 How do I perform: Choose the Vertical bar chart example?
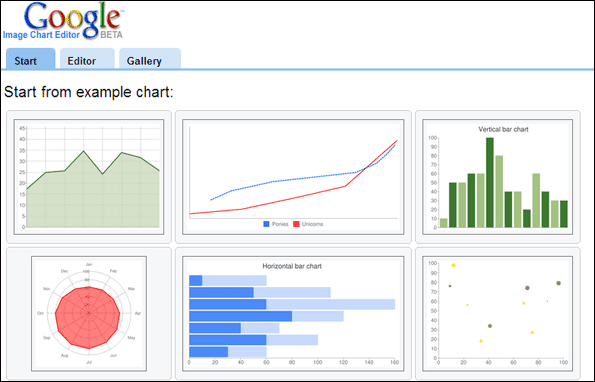497,177
